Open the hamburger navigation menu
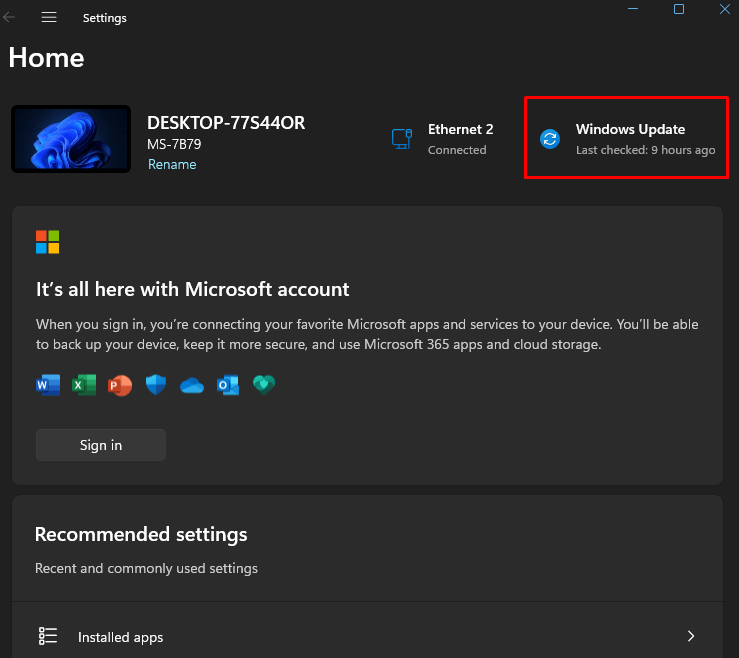The height and width of the screenshot is (658, 739). tap(48, 17)
